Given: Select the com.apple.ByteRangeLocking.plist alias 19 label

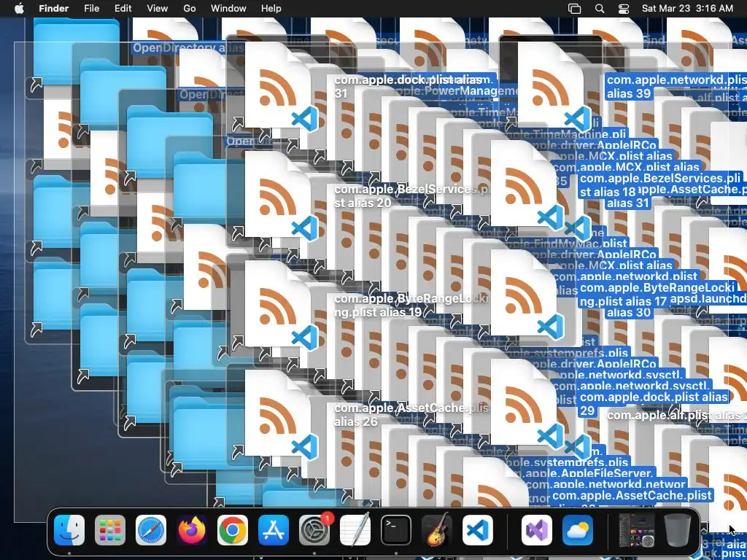Looking at the screenshot, I should tap(411, 306).
